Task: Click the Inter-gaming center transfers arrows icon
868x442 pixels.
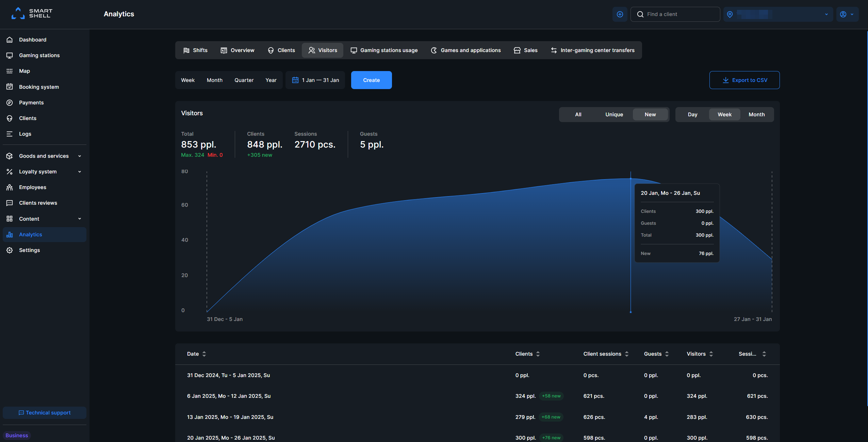Action: tap(554, 50)
